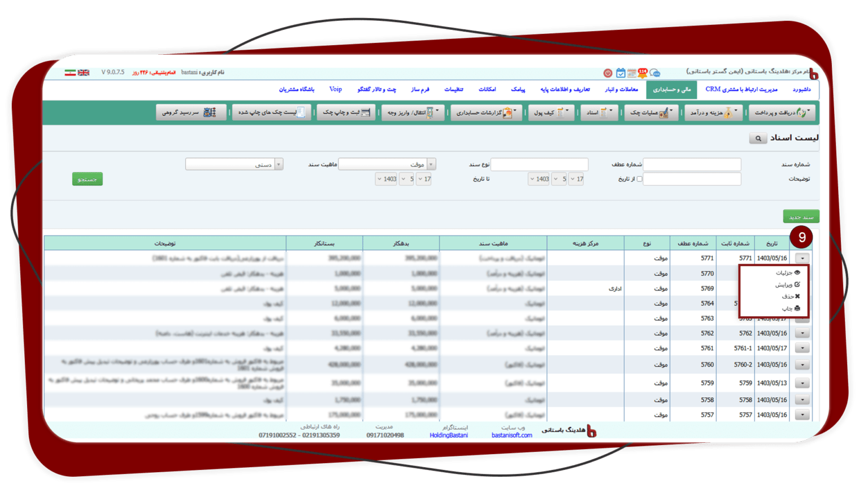Go to مدیریت ارتباط با مشتری CRM tab

coord(741,90)
